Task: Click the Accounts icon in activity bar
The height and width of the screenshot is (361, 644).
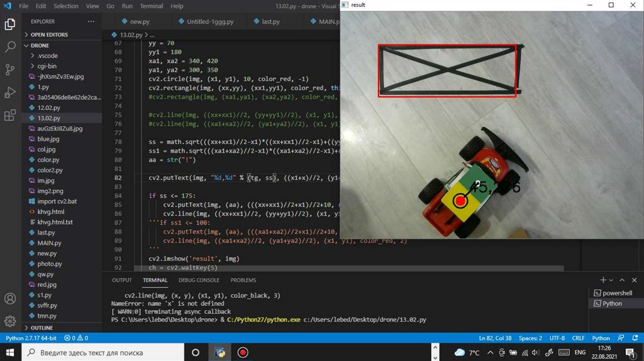Action: tap(10, 298)
